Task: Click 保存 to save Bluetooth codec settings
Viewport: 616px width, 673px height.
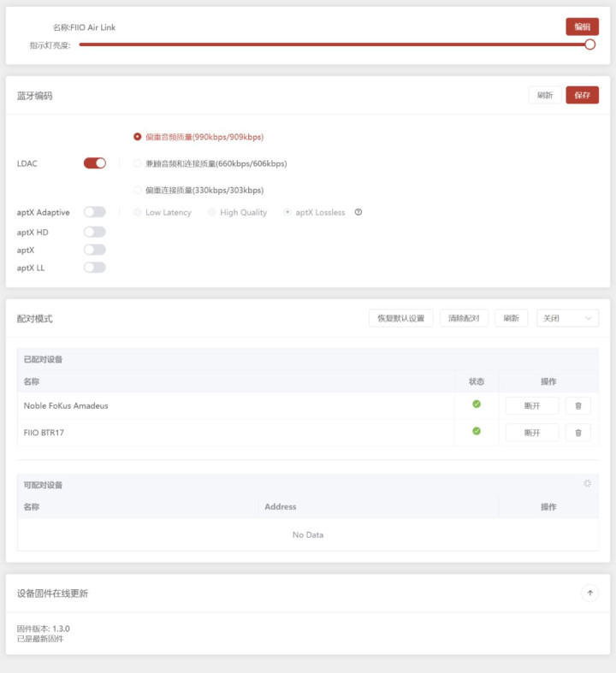Action: point(582,95)
